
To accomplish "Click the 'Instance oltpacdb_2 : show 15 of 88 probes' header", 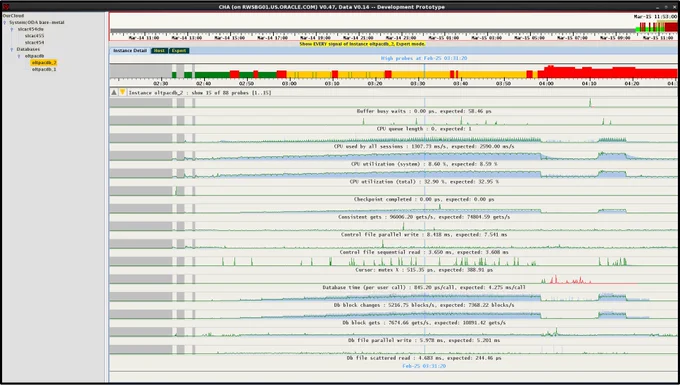I will pos(200,93).
